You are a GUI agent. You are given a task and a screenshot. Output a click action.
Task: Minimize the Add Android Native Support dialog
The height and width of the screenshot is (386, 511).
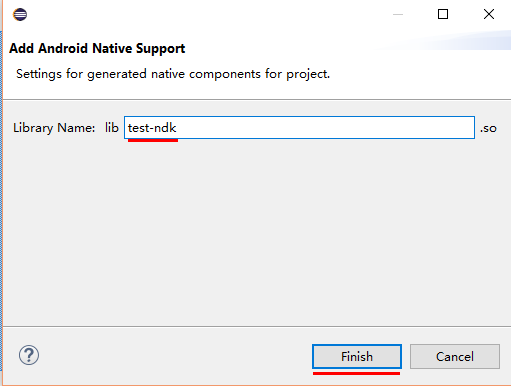398,14
